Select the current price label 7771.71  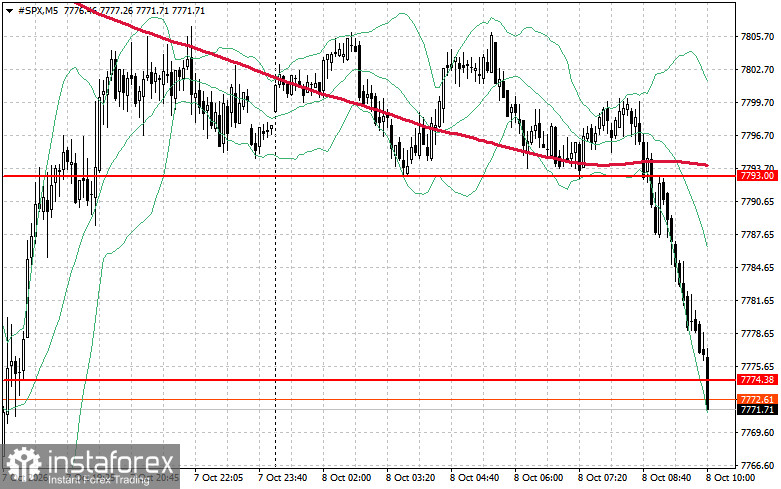pos(757,409)
